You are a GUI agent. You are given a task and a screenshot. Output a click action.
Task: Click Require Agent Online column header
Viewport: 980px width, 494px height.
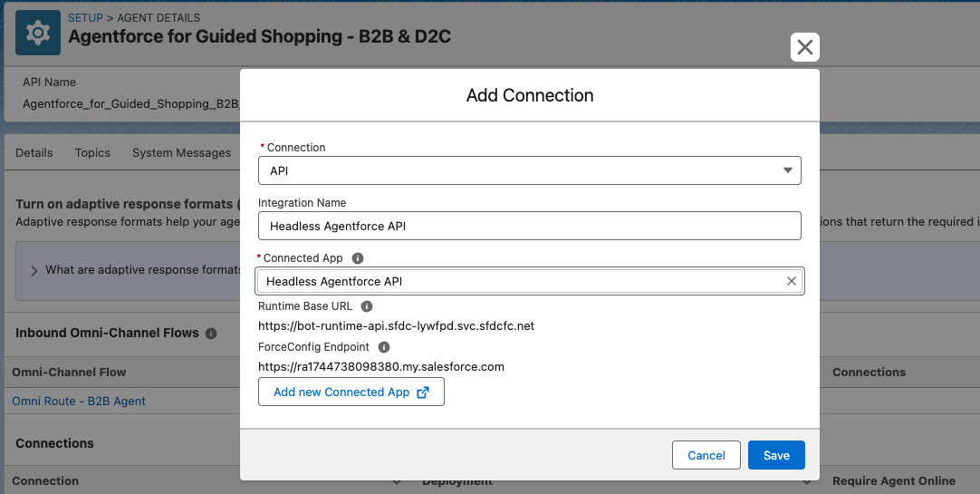pos(894,481)
